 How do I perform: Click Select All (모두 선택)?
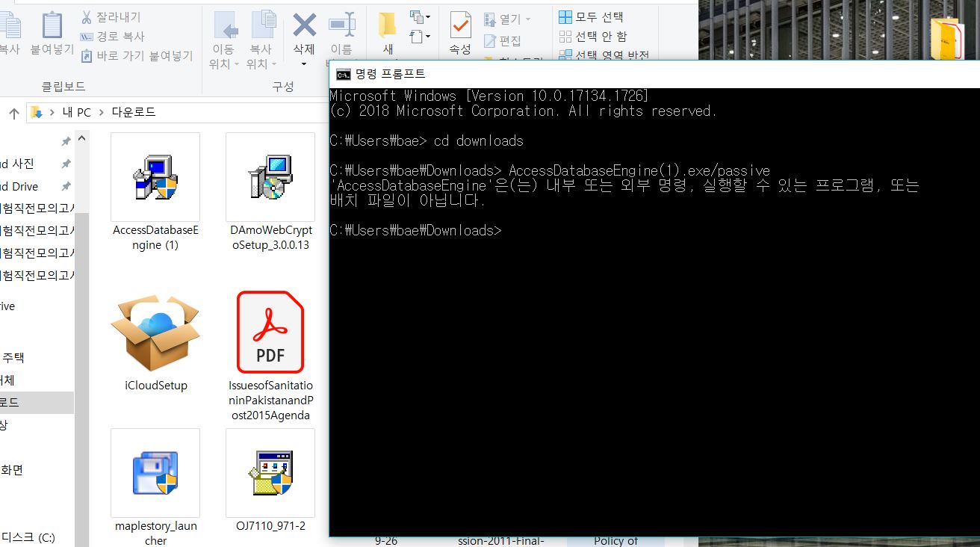[x=591, y=16]
